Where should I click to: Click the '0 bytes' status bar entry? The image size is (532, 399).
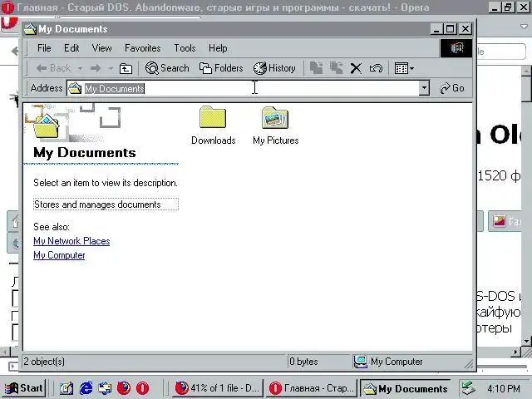point(303,362)
